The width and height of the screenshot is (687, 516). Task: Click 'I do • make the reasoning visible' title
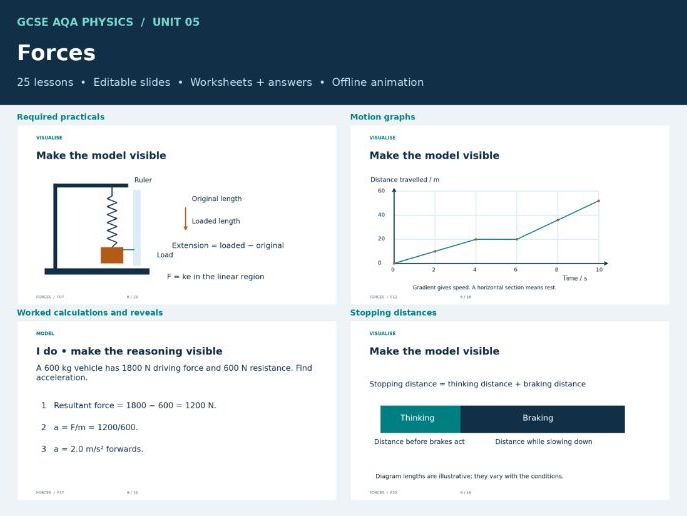(x=129, y=351)
